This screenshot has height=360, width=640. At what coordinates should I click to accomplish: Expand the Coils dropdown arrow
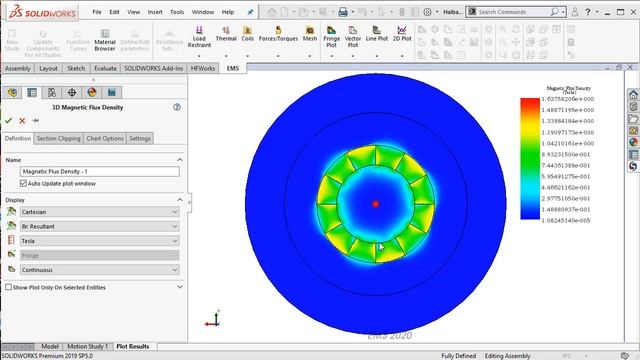(x=247, y=56)
